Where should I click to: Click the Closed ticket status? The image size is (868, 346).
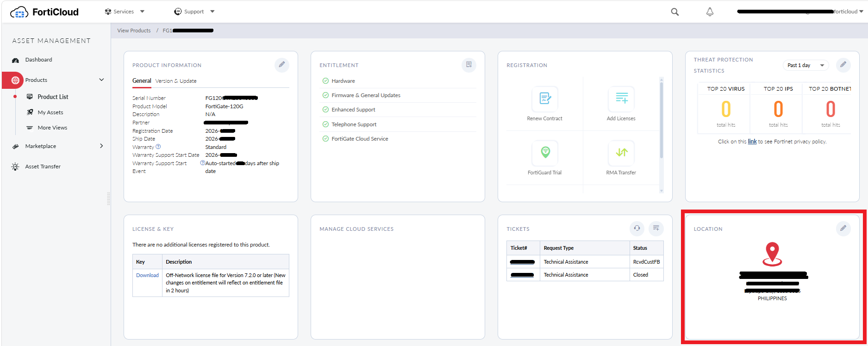coord(640,275)
